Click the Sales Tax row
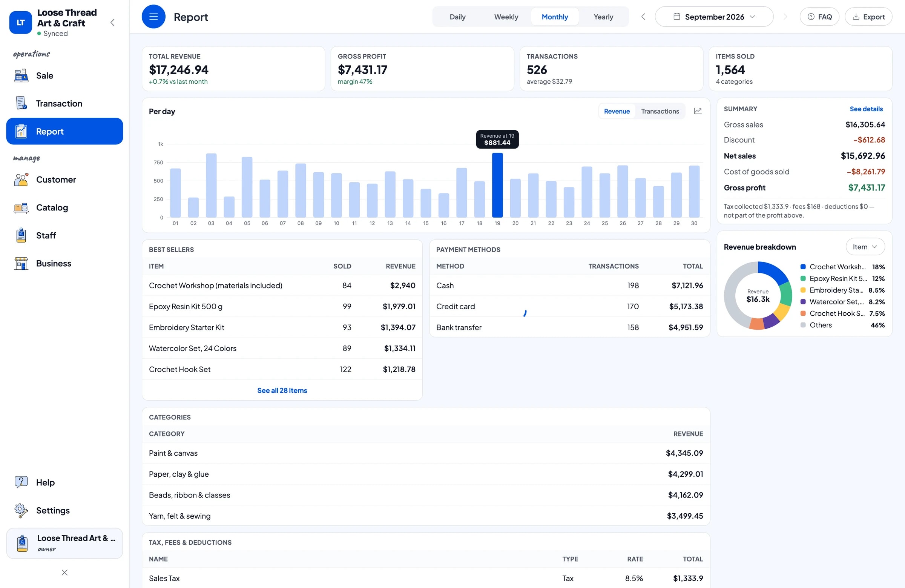The height and width of the screenshot is (588, 905). [x=426, y=578]
